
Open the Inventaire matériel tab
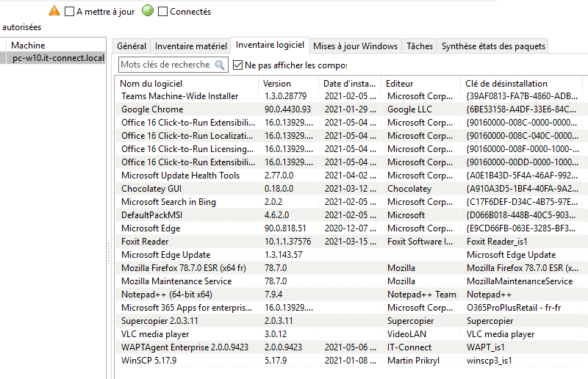coord(190,46)
